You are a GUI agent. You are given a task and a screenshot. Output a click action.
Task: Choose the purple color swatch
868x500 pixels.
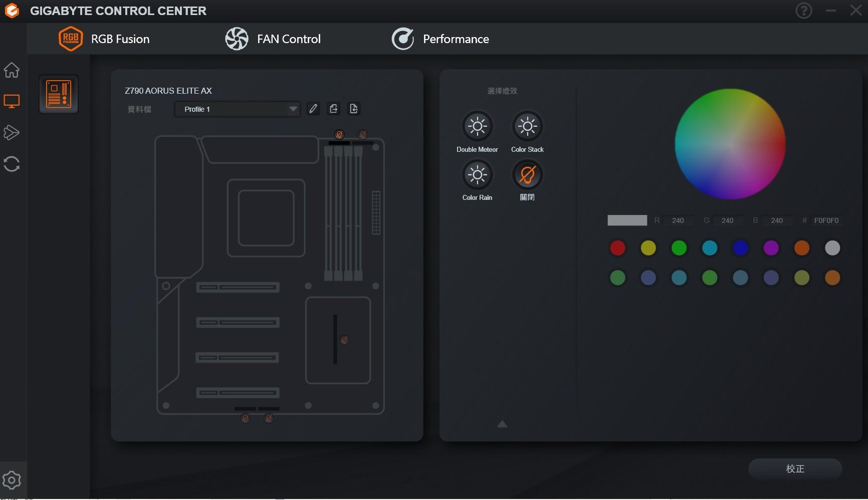771,248
